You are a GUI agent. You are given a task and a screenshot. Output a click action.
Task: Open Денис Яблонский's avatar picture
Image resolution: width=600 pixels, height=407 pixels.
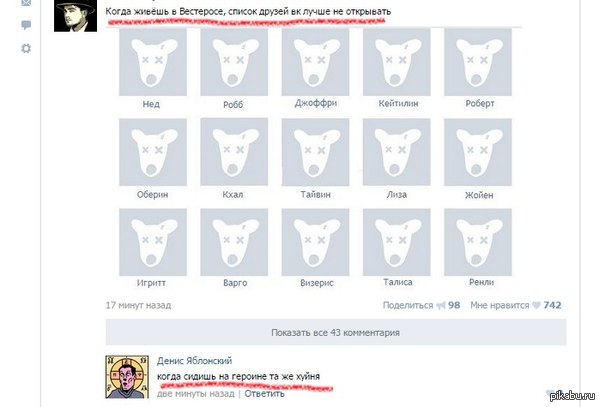[127, 377]
